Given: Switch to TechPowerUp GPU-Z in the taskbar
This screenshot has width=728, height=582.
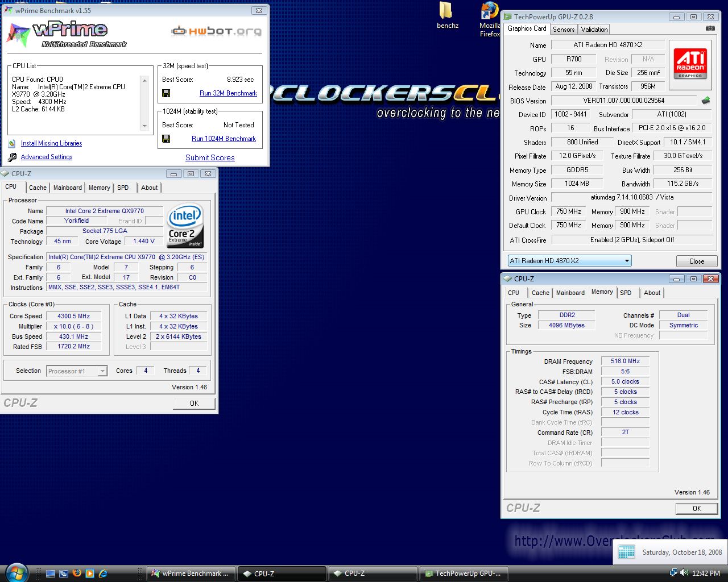Looking at the screenshot, I should (x=464, y=573).
